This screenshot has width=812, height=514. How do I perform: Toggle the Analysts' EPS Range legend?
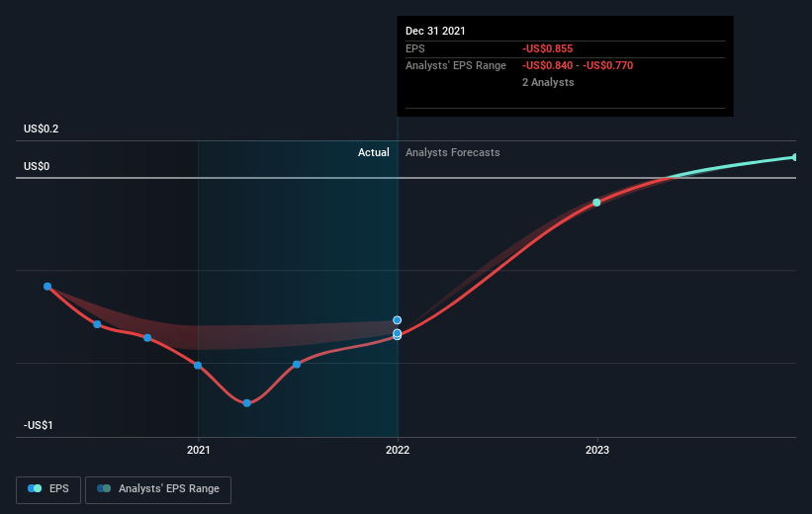pos(158,489)
